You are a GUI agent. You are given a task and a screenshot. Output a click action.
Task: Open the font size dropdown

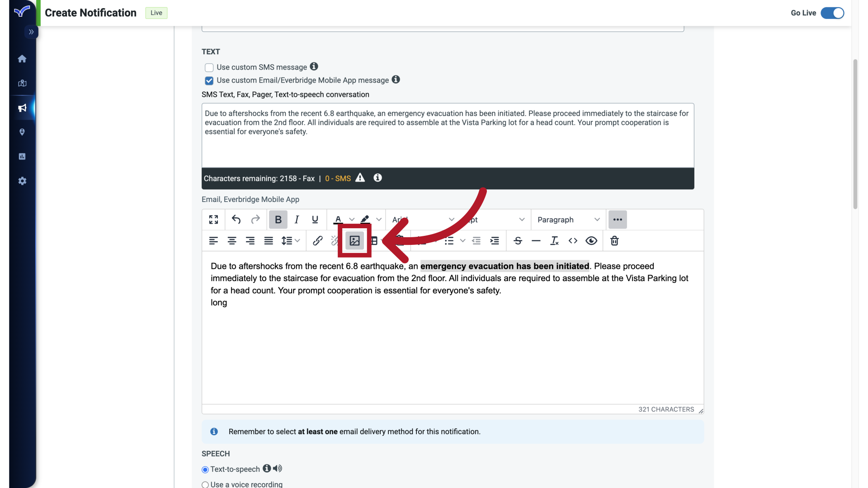pos(495,220)
